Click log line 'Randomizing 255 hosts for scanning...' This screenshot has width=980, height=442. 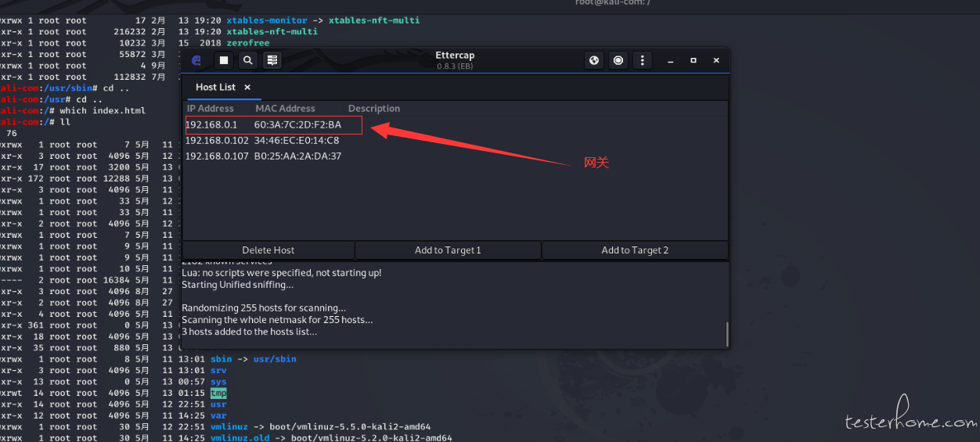click(264, 308)
